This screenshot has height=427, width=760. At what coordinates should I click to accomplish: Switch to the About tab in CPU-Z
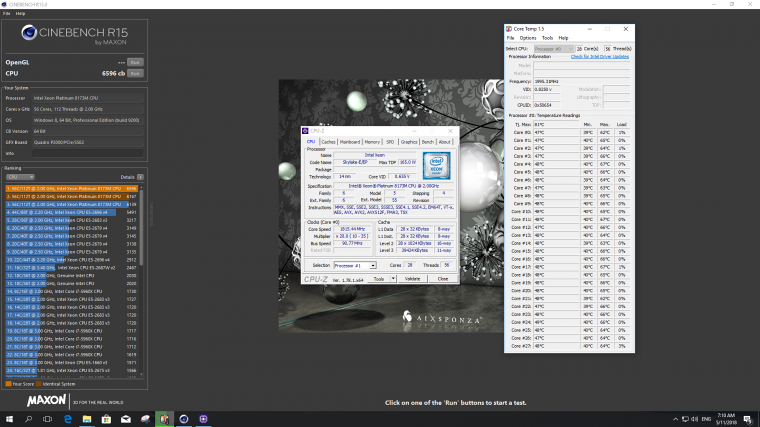444,142
